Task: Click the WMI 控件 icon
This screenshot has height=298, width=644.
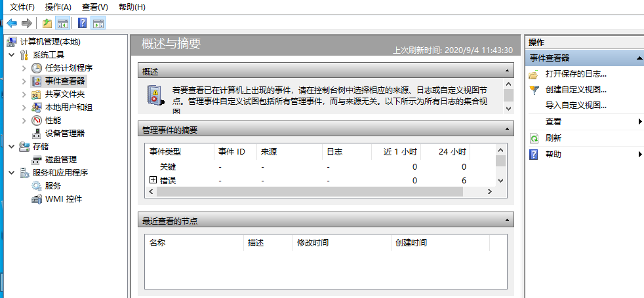Action: pos(37,199)
